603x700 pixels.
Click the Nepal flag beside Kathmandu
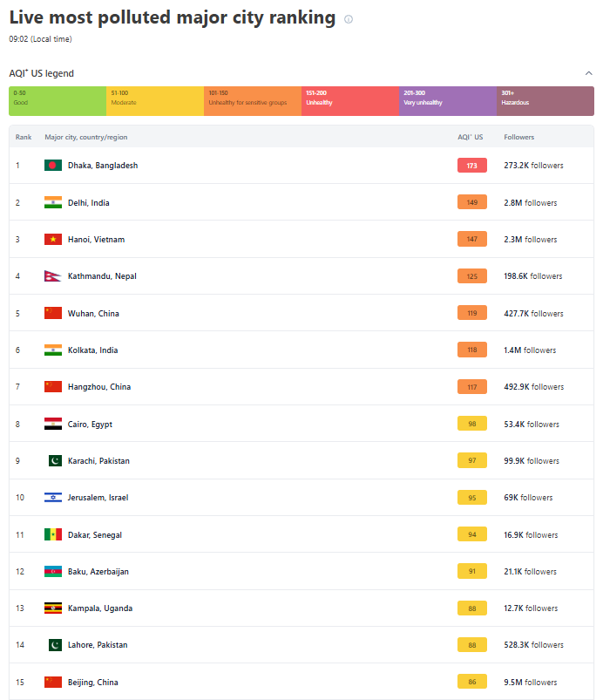(53, 276)
